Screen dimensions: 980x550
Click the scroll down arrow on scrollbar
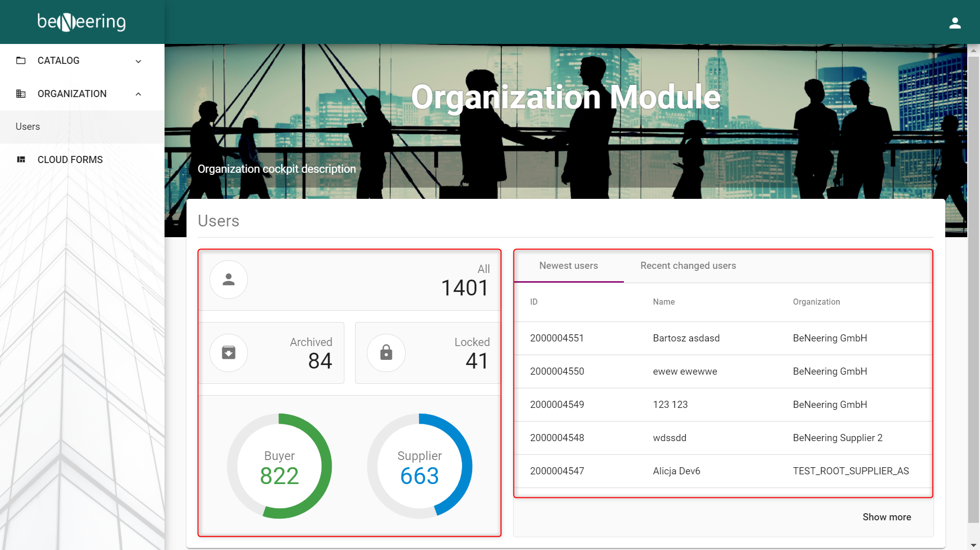pyautogui.click(x=973, y=545)
